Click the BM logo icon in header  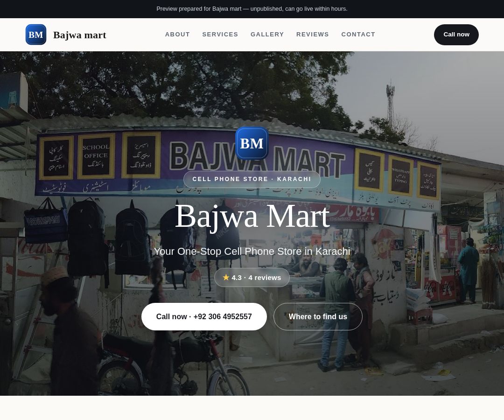click(35, 35)
